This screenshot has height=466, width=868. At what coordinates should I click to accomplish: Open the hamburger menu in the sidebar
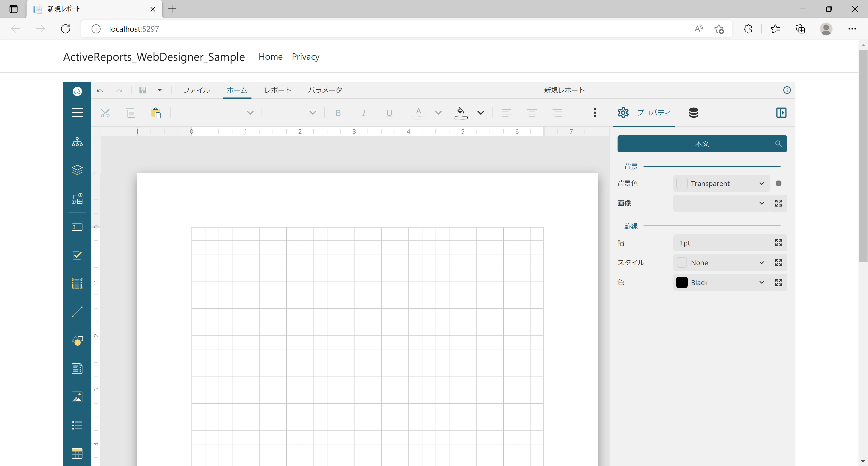[x=77, y=113]
